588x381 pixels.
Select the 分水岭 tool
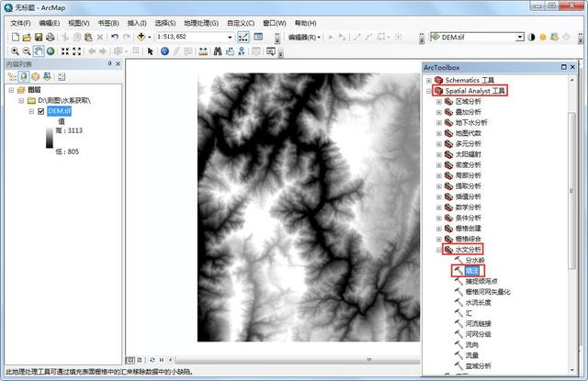tap(475, 260)
